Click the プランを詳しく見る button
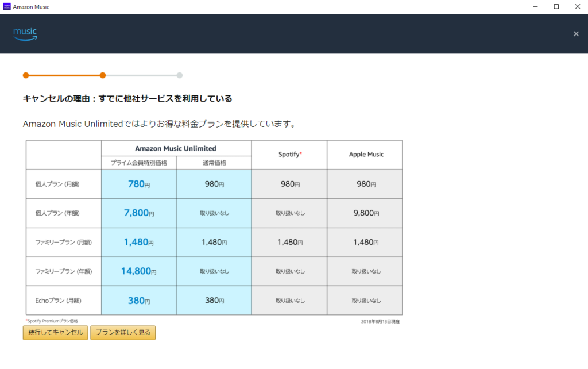This screenshot has height=369, width=588. coord(123,333)
